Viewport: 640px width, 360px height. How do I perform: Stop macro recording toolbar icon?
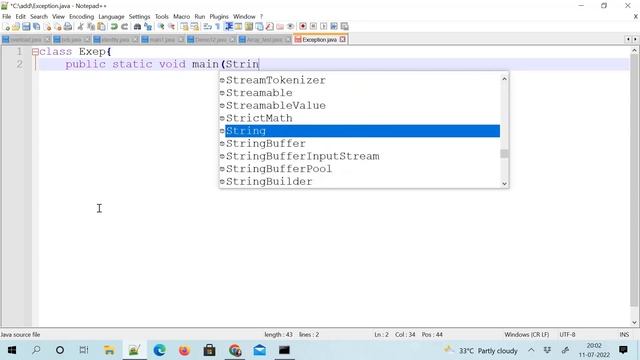coord(313,27)
